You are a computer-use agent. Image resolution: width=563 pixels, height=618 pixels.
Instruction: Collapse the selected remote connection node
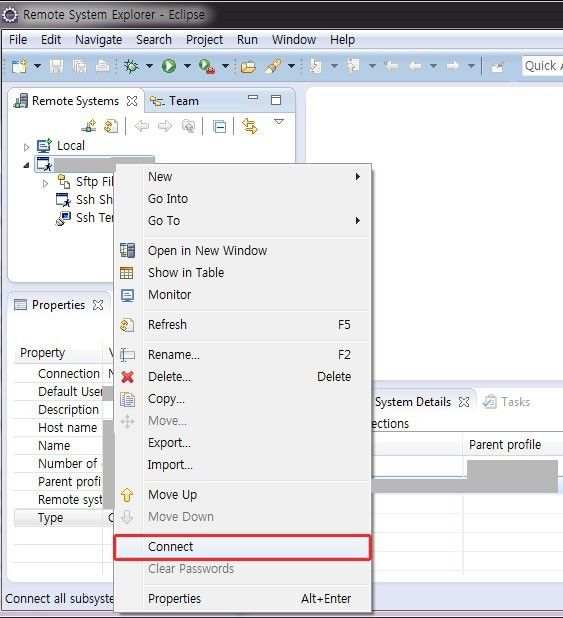coord(26,165)
